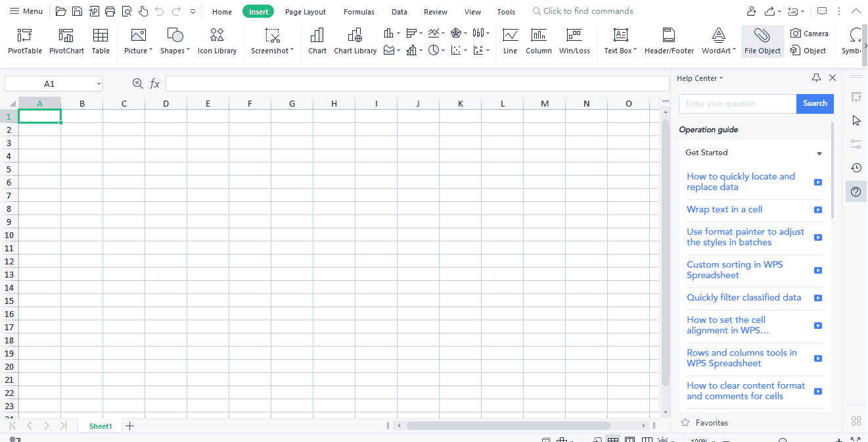868x442 pixels.
Task: Click the add-collaborator person icon
Action: coord(752,11)
